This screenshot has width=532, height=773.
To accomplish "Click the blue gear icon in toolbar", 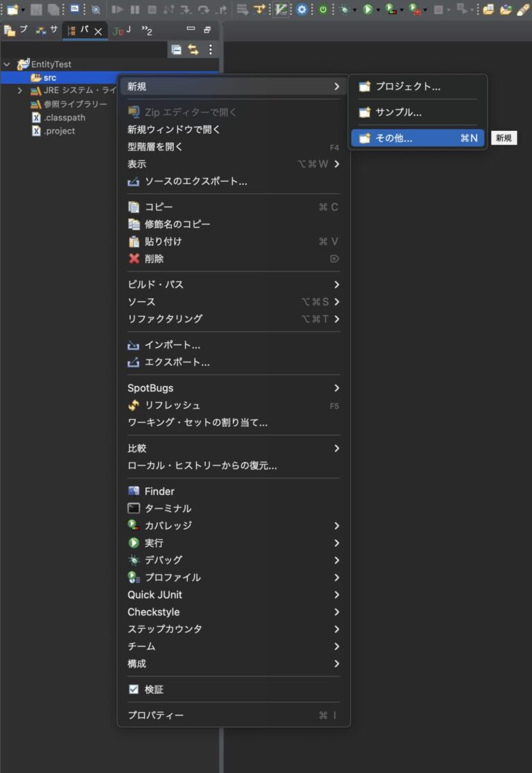I will coord(302,10).
